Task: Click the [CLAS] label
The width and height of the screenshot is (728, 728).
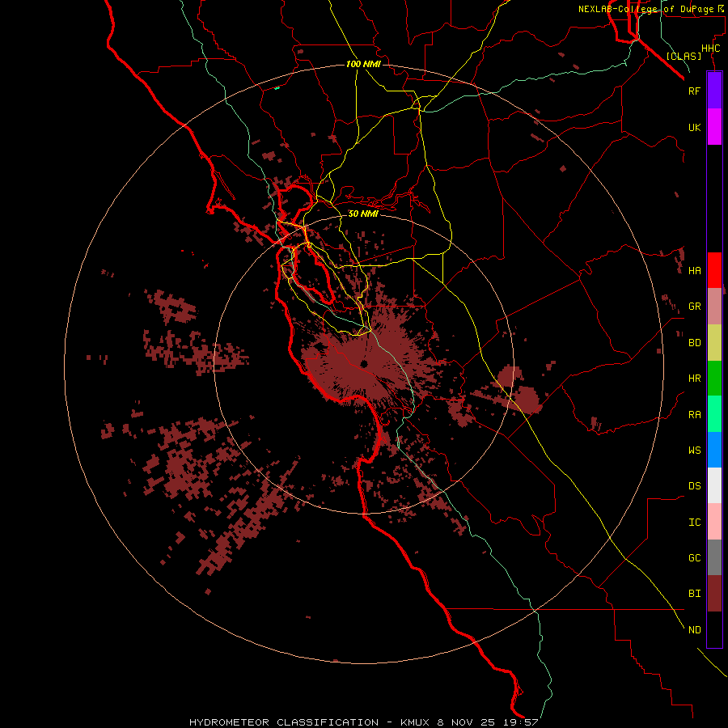Action: [x=684, y=57]
